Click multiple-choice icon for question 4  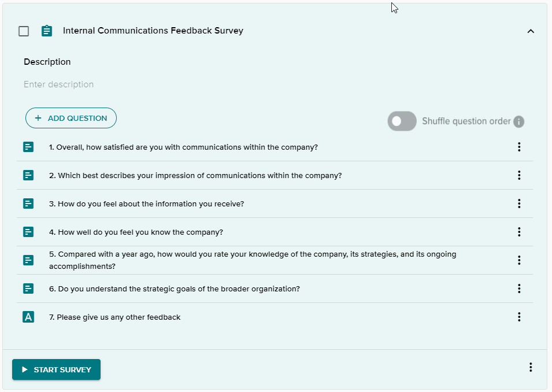click(x=28, y=232)
